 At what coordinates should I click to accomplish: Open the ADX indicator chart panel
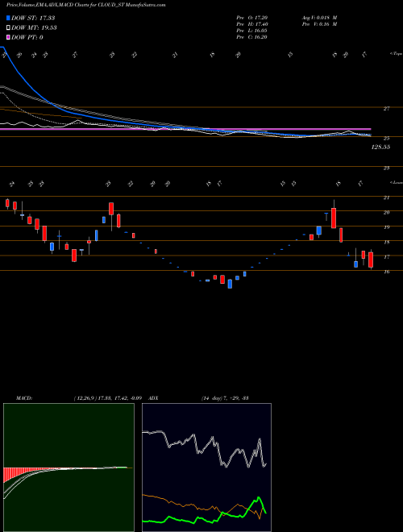[206, 468]
